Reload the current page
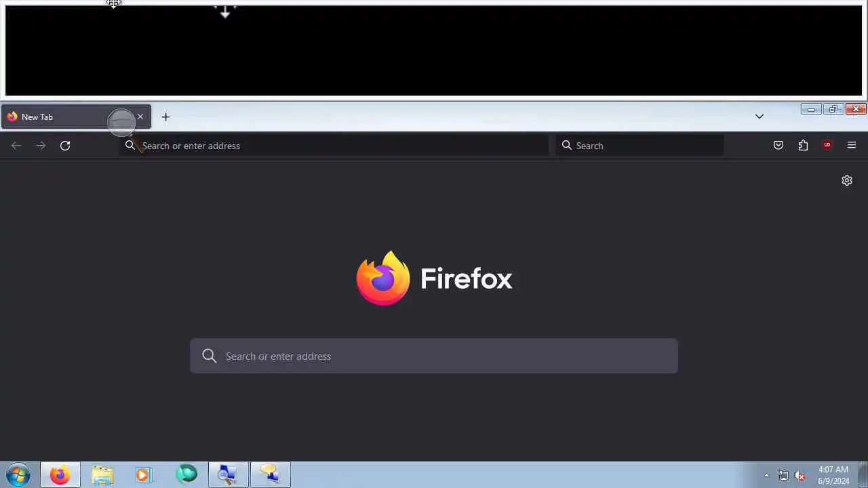This screenshot has width=868, height=488. pyautogui.click(x=65, y=145)
